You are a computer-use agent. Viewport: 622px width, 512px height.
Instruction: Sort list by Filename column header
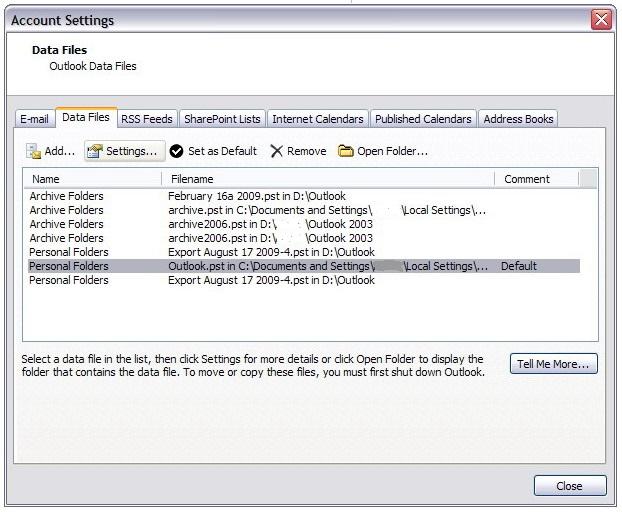pos(327,179)
